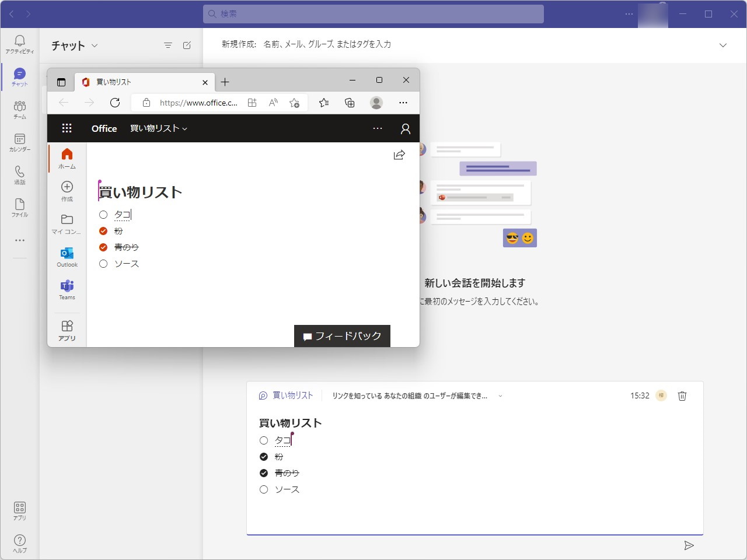Image resolution: width=747 pixels, height=560 pixels.
Task: Open the フィードバック feedback button
Action: [342, 335]
